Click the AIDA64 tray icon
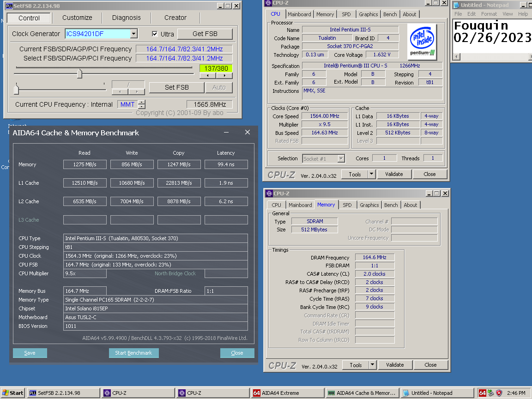532x399 pixels. click(x=482, y=393)
